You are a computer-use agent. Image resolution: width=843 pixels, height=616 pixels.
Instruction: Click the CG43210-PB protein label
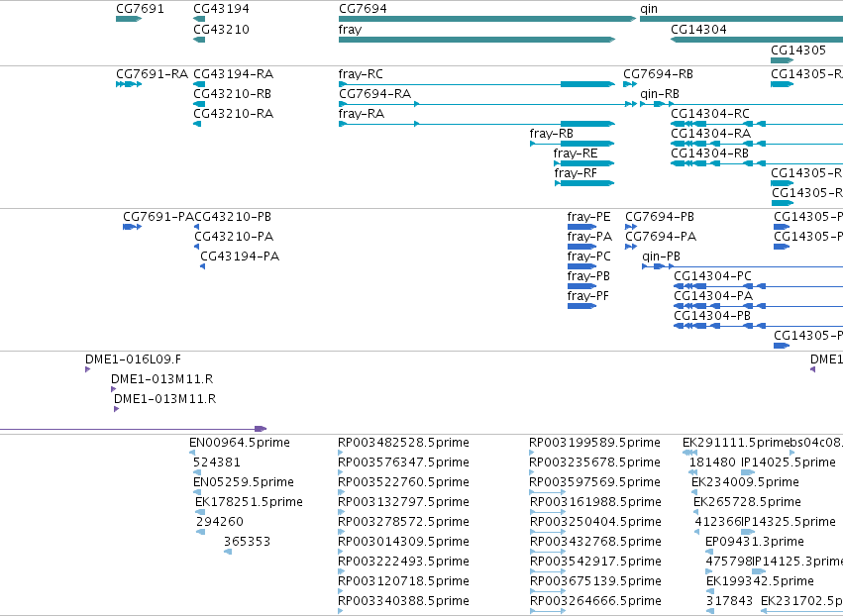[x=233, y=217]
